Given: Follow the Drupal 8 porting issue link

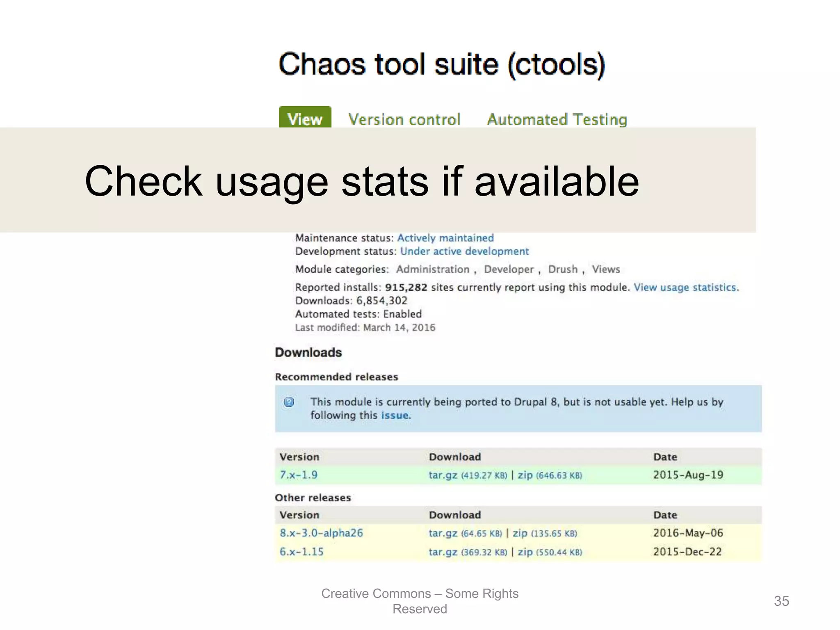Looking at the screenshot, I should point(395,415).
